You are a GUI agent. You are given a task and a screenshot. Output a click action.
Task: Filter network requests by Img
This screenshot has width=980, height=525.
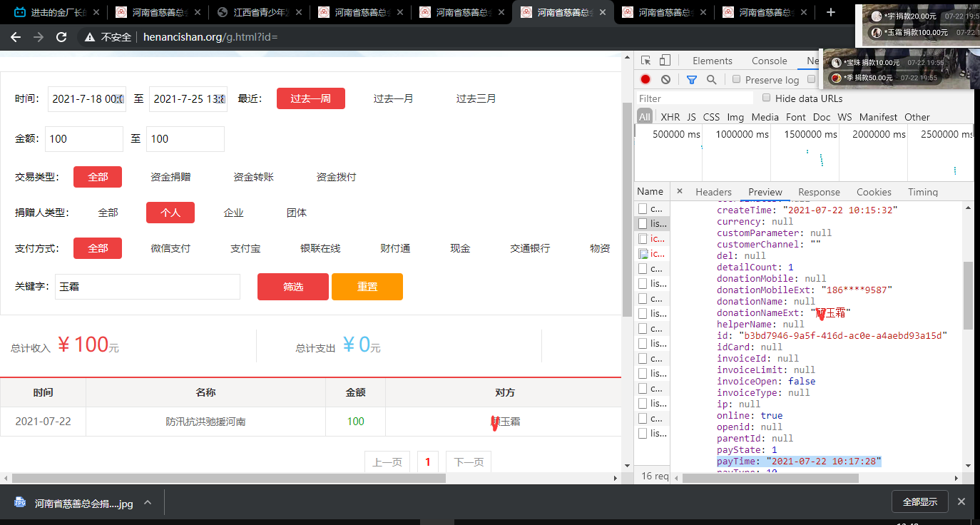(x=735, y=117)
